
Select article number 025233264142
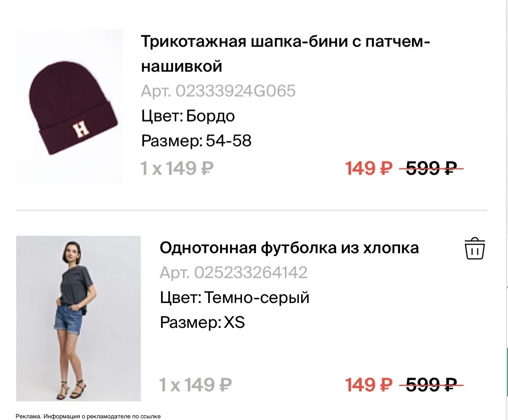(x=234, y=273)
